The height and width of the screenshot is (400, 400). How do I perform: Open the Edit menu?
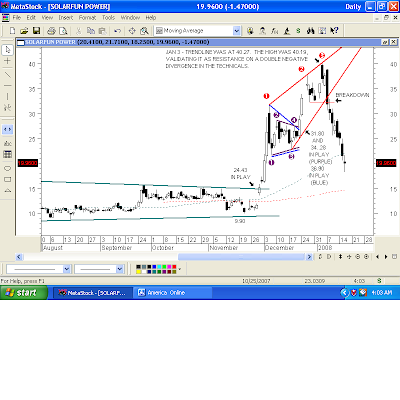[x=31, y=18]
